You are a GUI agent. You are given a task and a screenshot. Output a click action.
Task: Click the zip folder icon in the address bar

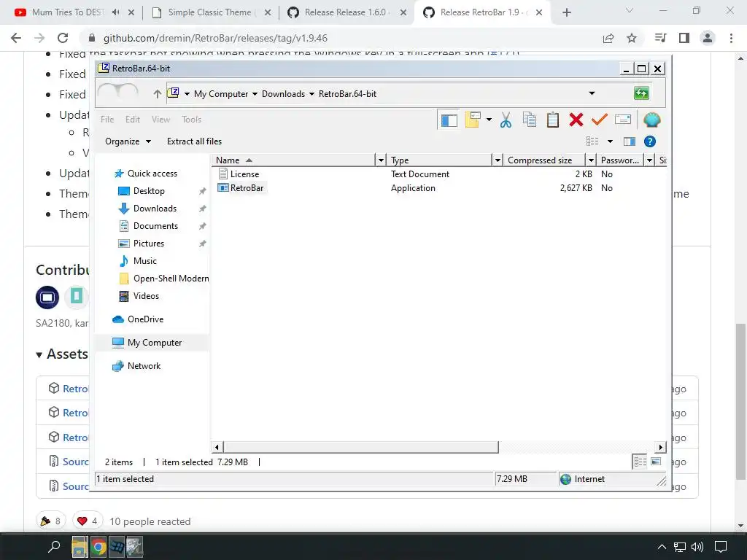(174, 93)
